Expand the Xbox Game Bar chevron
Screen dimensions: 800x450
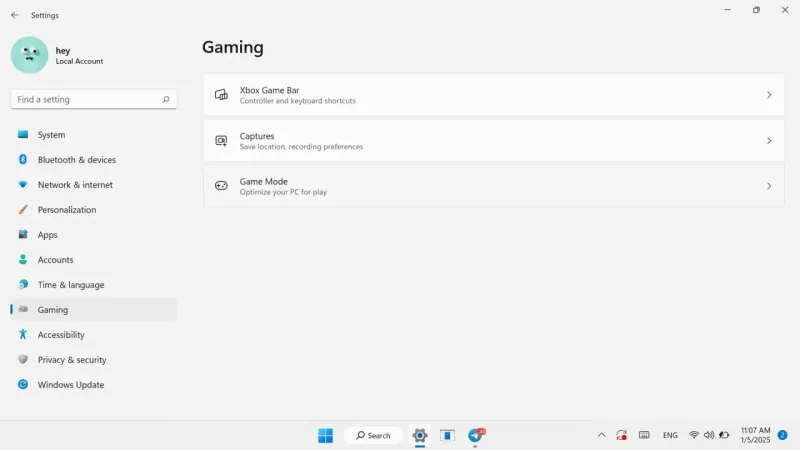(x=769, y=95)
